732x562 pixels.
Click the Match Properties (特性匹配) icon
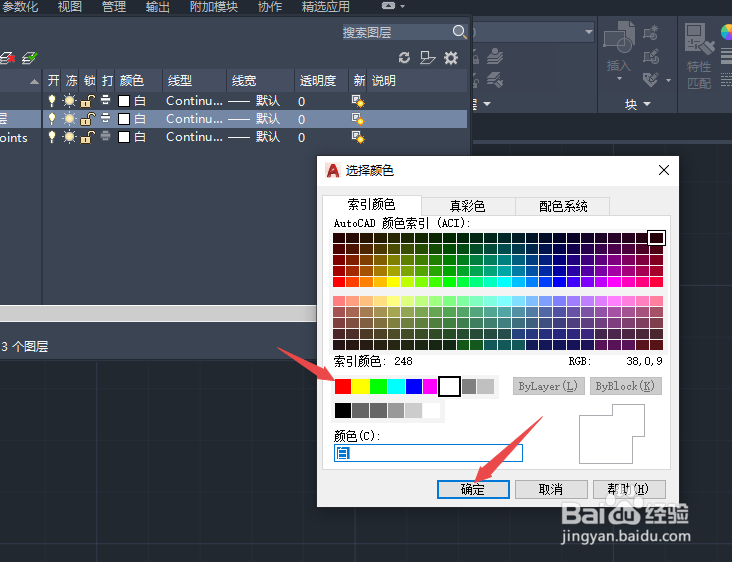(x=699, y=39)
